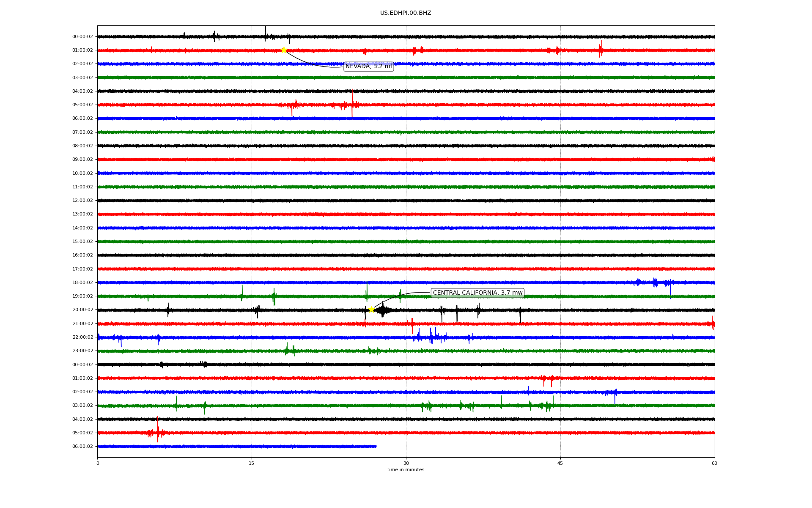812x508 pixels.
Task: Click the 12:00:02 row time label
Action: (82, 200)
